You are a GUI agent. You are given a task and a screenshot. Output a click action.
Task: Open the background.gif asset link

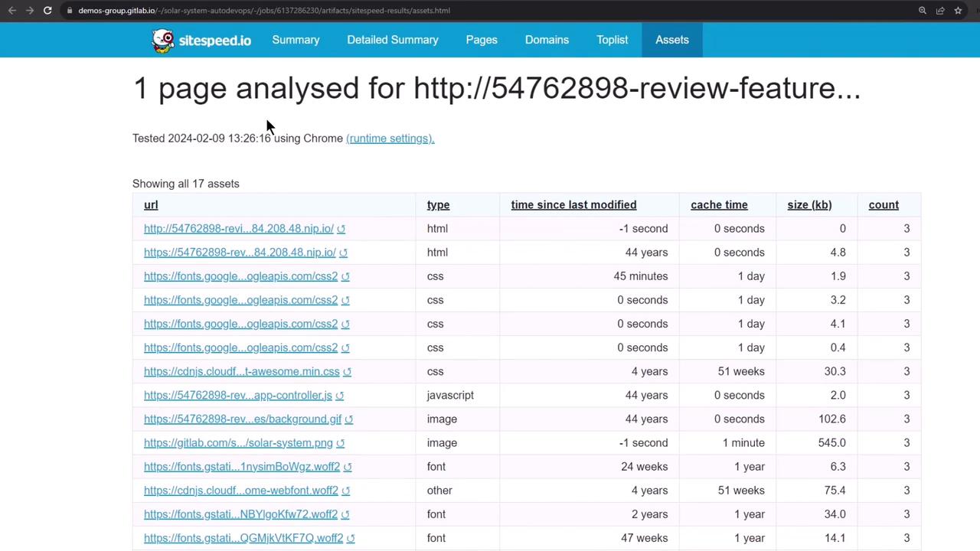[x=243, y=419]
